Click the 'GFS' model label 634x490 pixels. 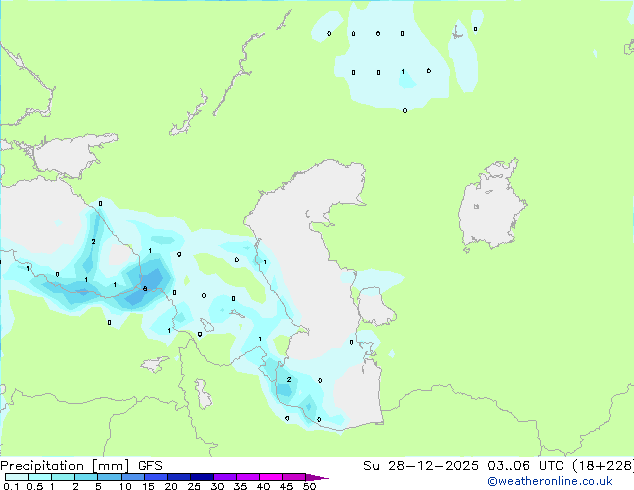click(x=150, y=466)
